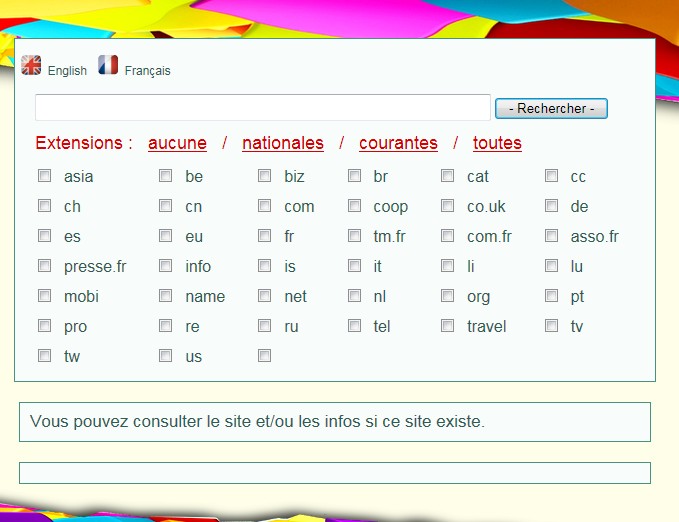Check the ch extension checkbox
The height and width of the screenshot is (522, 679).
(44, 205)
